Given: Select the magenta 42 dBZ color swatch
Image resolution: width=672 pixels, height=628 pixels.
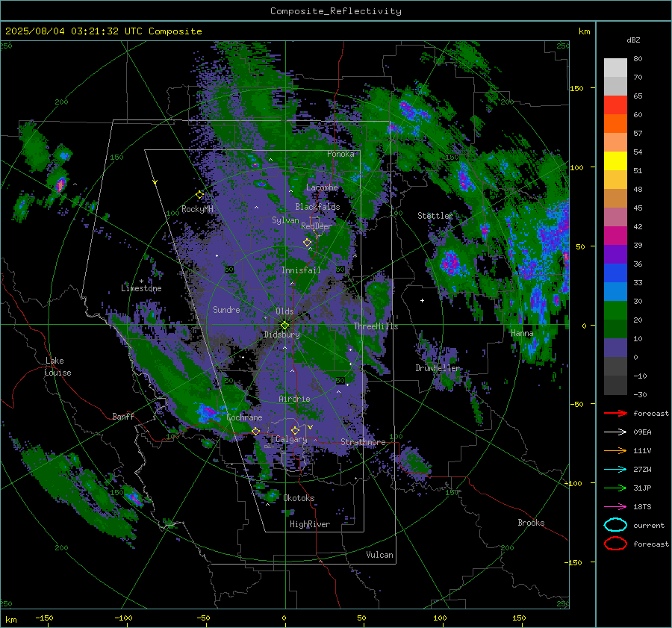Looking at the screenshot, I should click(x=615, y=235).
